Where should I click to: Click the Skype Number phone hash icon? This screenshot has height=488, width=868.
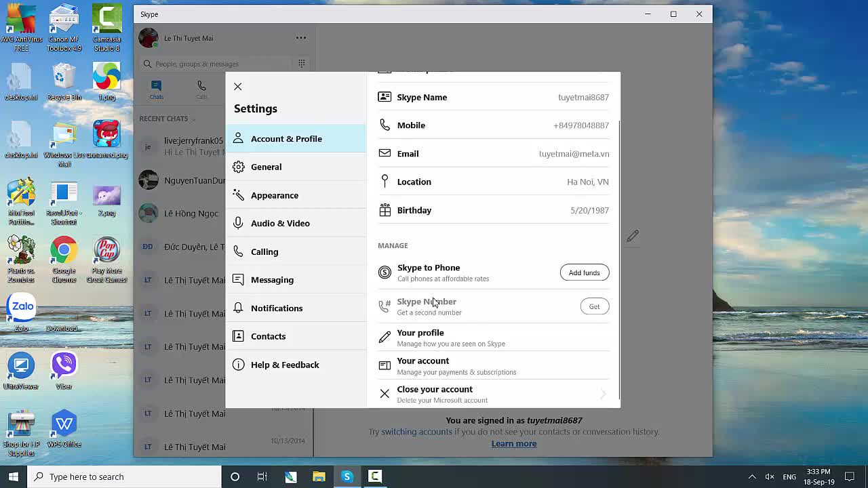click(384, 306)
